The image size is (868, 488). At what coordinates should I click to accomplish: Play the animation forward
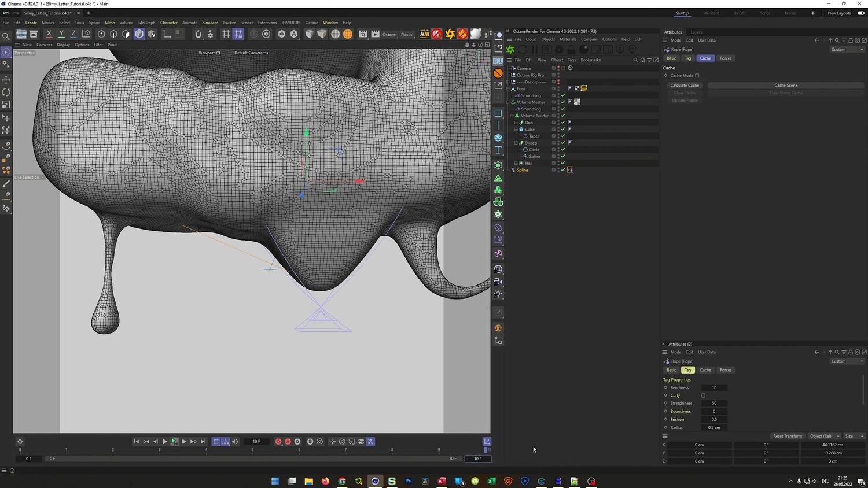(165, 442)
